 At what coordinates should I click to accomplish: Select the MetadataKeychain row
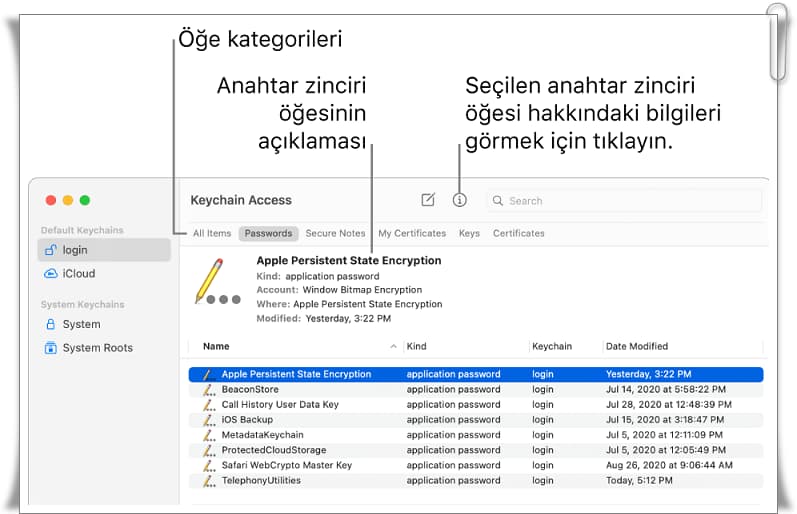476,435
